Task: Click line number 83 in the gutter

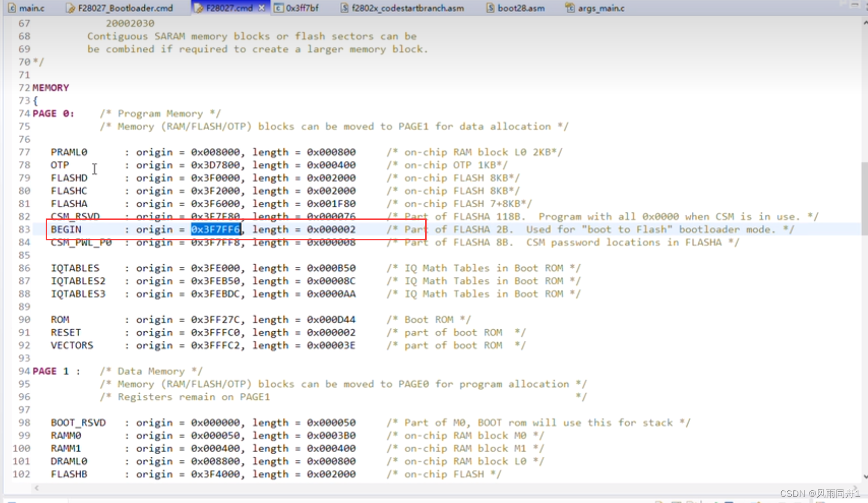Action: [x=24, y=229]
